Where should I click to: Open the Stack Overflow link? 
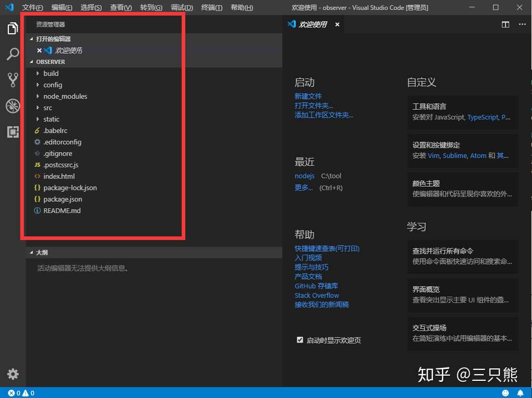pos(317,296)
